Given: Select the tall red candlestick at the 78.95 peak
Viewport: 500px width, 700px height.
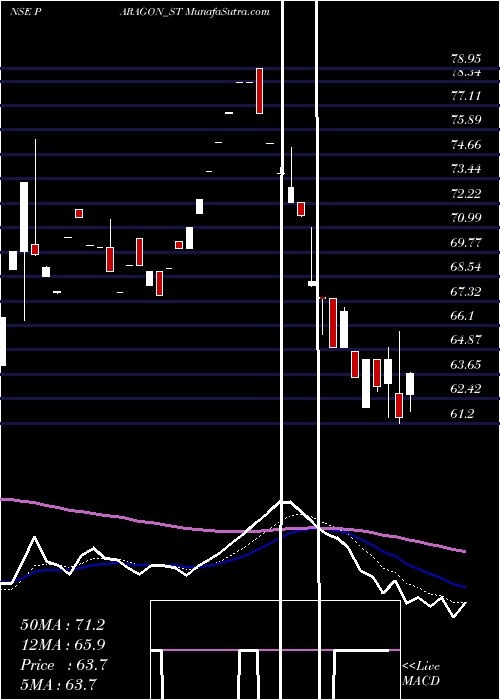Looking at the screenshot, I should click(259, 91).
